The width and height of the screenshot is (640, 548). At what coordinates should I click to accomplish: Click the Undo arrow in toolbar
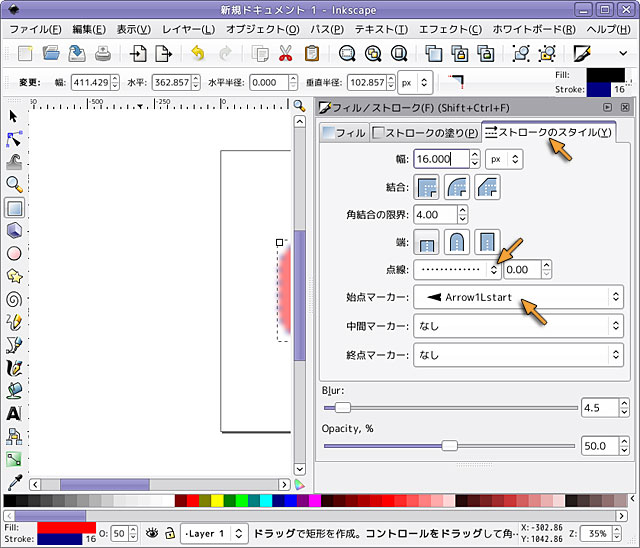click(197, 54)
